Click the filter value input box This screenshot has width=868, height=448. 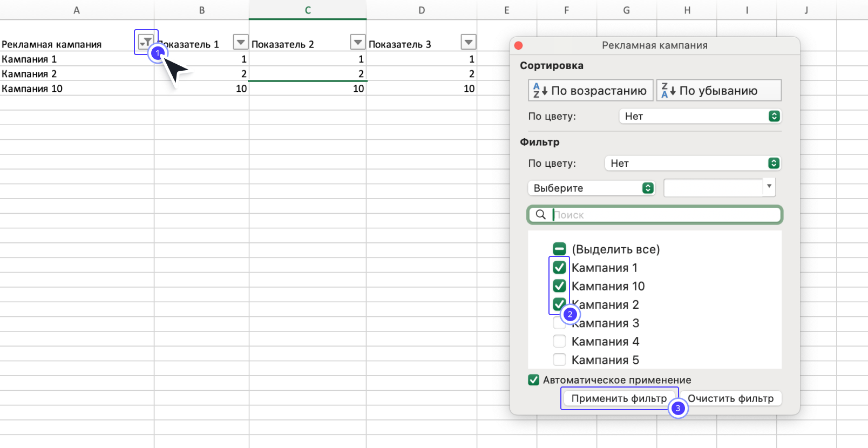713,187
